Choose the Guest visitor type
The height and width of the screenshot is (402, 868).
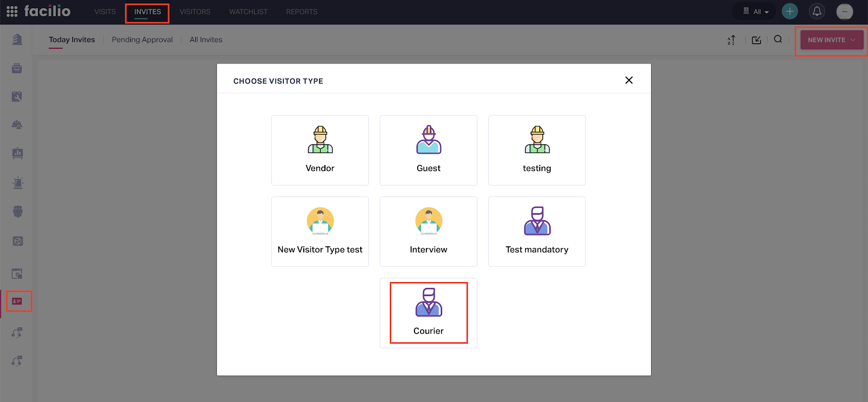(429, 150)
